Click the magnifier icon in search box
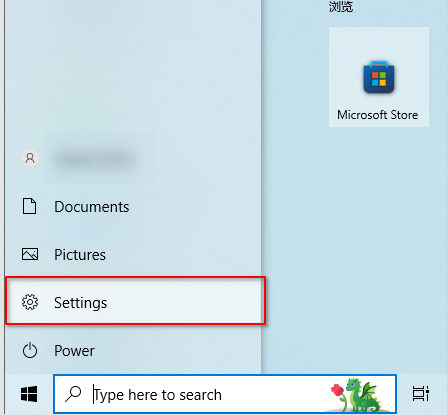The width and height of the screenshot is (447, 415). (73, 394)
